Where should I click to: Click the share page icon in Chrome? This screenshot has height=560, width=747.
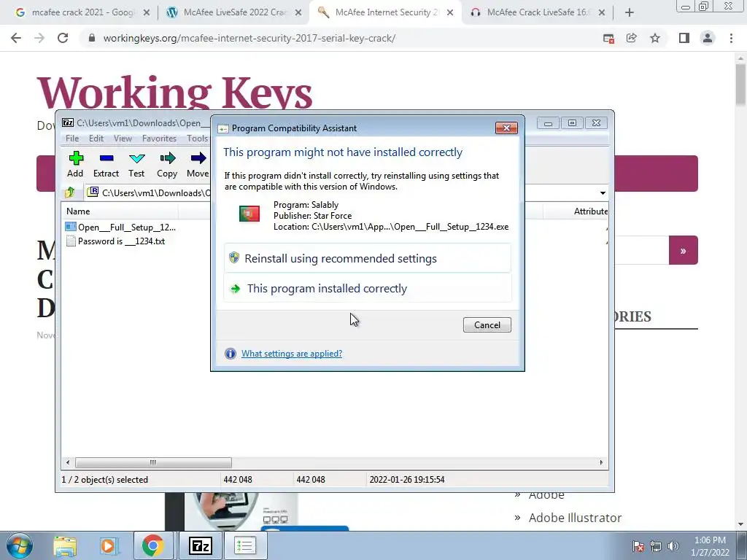(632, 38)
